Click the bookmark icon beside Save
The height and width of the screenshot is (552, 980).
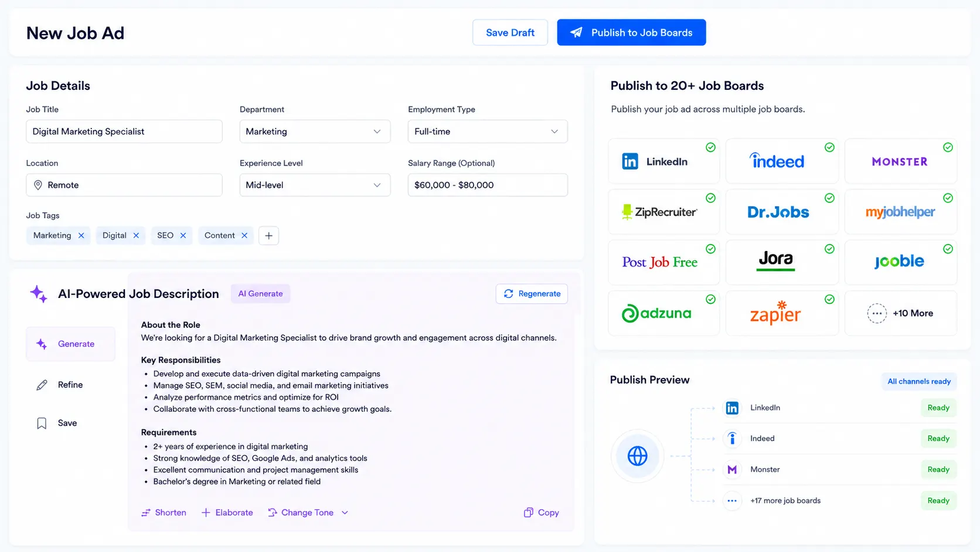pos(42,423)
